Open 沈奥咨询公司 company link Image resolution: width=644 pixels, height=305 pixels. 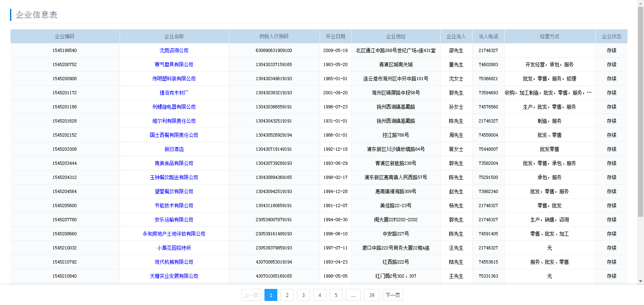(174, 50)
